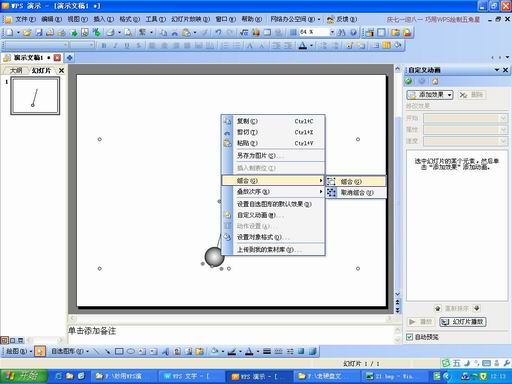
Task: Open the 添加效果 dropdown
Action: 430,95
